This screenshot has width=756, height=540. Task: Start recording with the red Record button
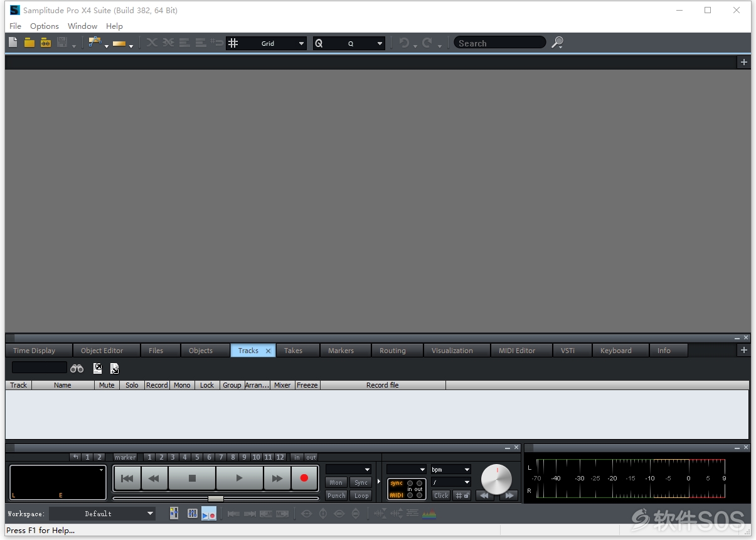[x=304, y=478]
